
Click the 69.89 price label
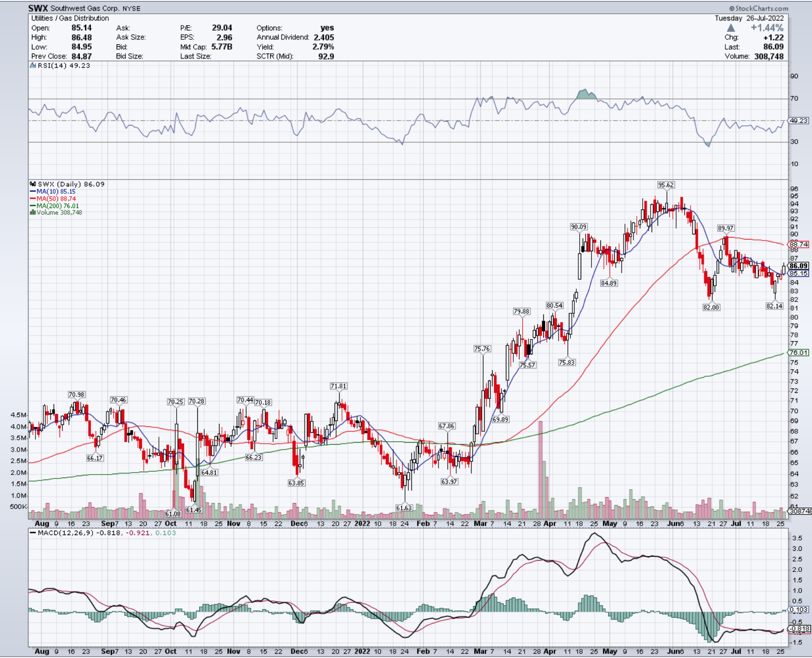coord(500,419)
